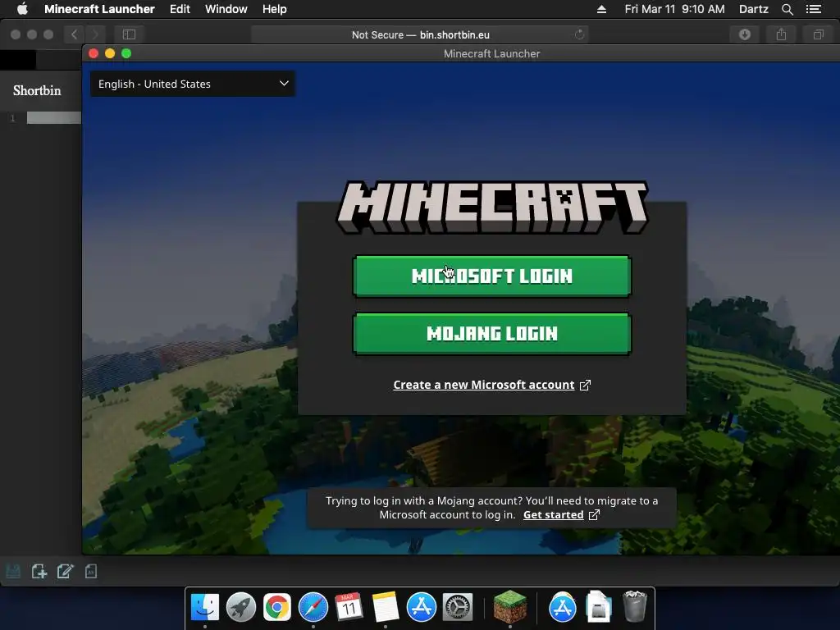
Task: Launch Google Chrome from the dock
Action: tap(276, 607)
